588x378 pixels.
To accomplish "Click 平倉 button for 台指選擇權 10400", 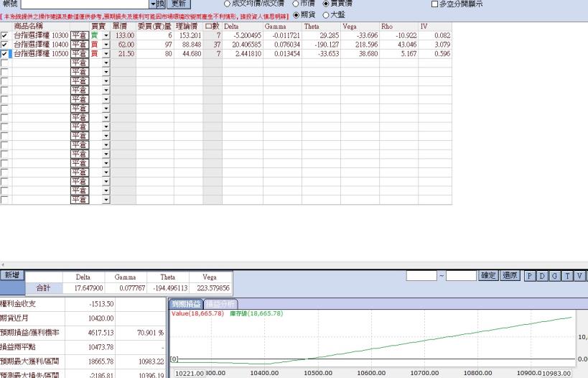I will 79,45.
